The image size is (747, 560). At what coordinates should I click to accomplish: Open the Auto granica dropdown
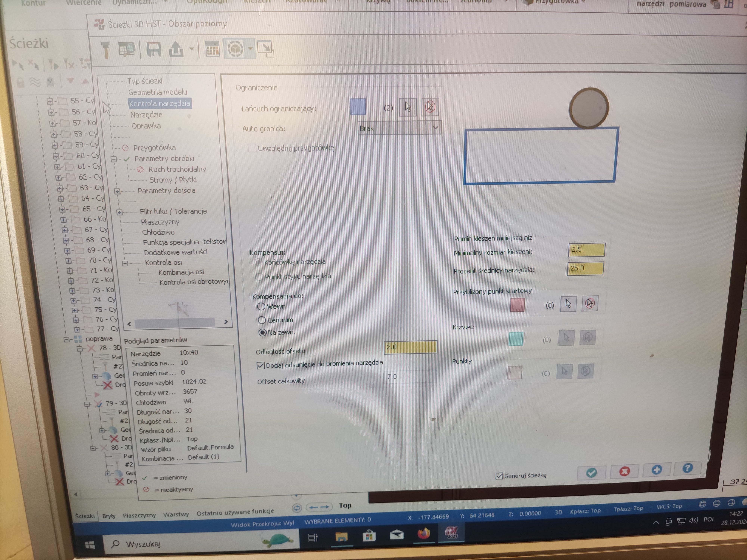tap(399, 128)
